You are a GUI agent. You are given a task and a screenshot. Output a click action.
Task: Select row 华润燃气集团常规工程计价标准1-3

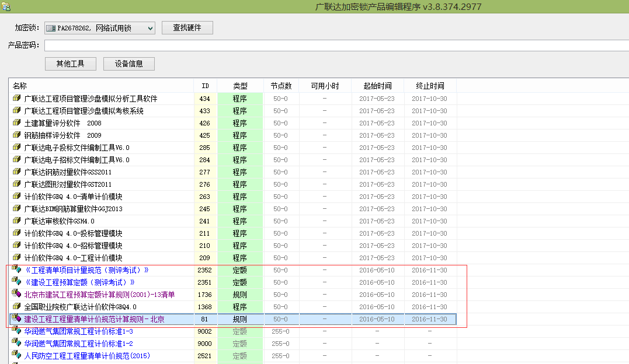[x=232, y=331]
